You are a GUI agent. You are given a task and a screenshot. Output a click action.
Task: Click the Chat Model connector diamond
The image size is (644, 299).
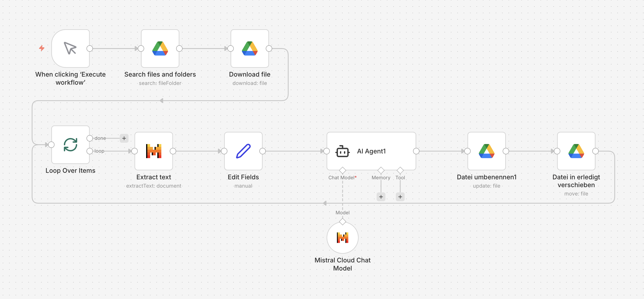[x=342, y=170]
